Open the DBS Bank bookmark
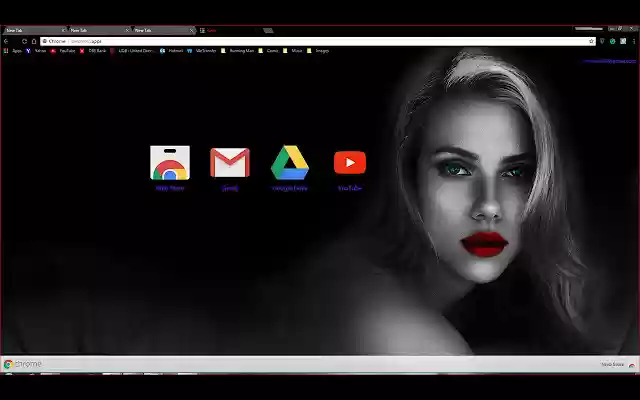 [x=93, y=51]
